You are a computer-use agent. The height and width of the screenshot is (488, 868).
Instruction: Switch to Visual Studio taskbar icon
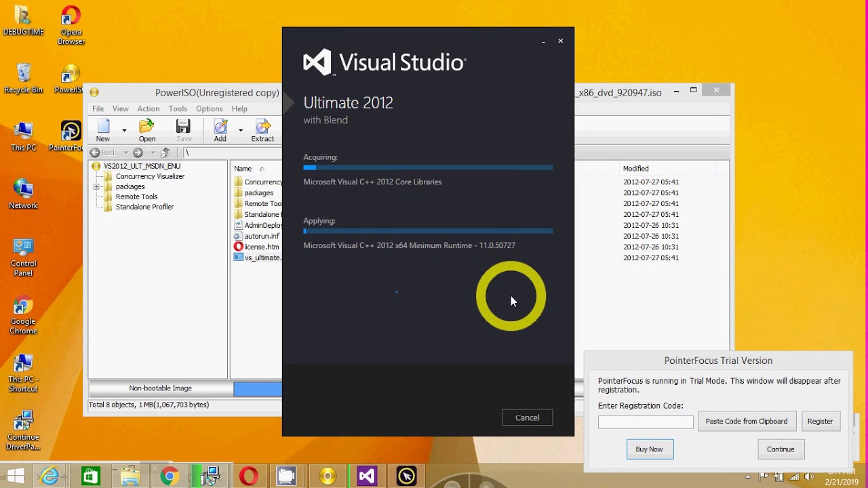(367, 476)
